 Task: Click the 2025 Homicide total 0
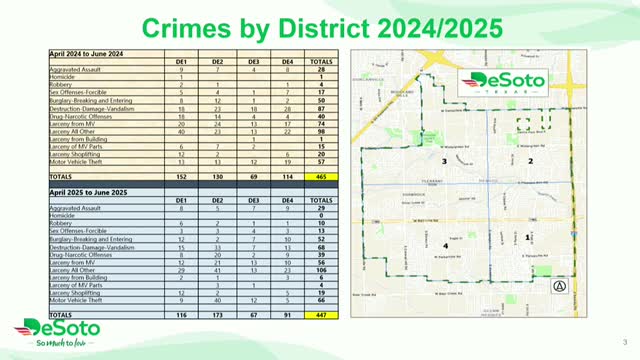321,215
